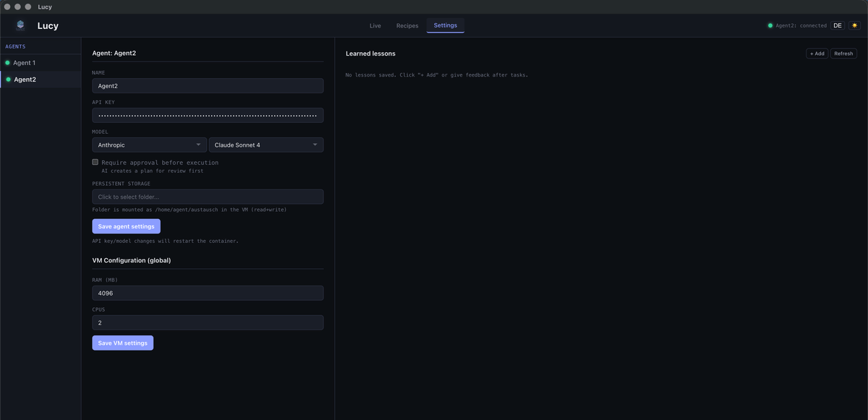Click the RAM (MB) input field
868x420 pixels.
tap(208, 293)
